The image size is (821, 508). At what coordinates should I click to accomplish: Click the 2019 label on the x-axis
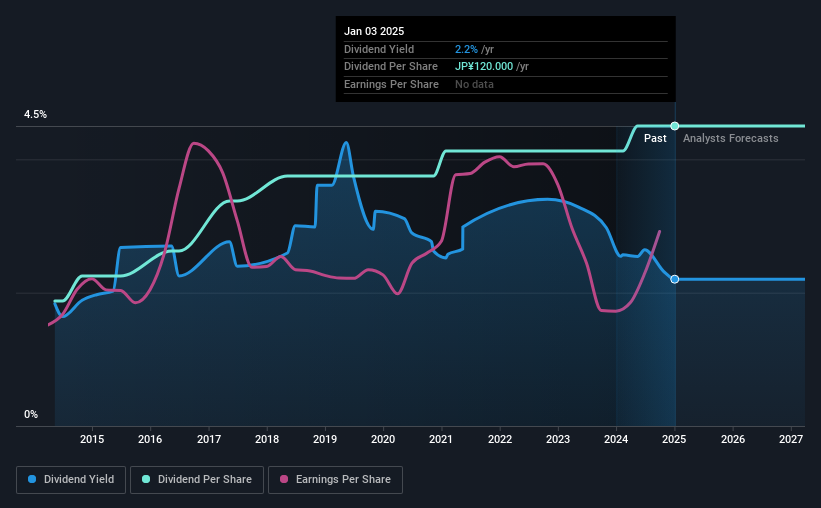(x=325, y=439)
